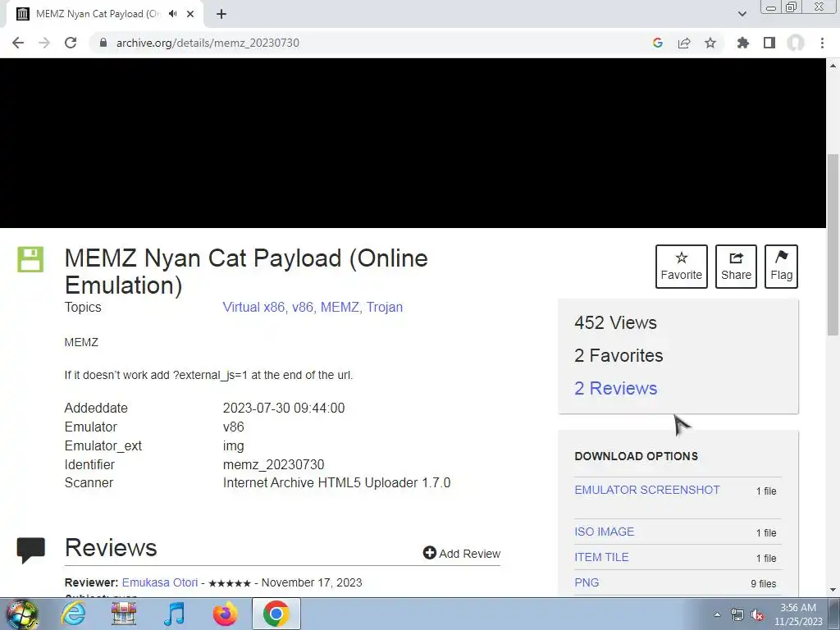The image size is (840, 630).
Task: Click the Reviews speech bubble icon
Action: click(x=30, y=550)
